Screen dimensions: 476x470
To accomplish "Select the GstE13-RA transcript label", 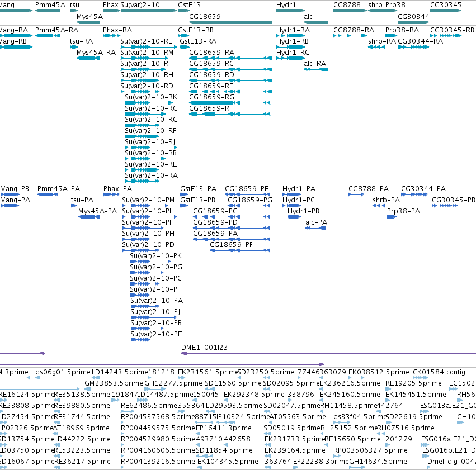I will pos(198,41).
